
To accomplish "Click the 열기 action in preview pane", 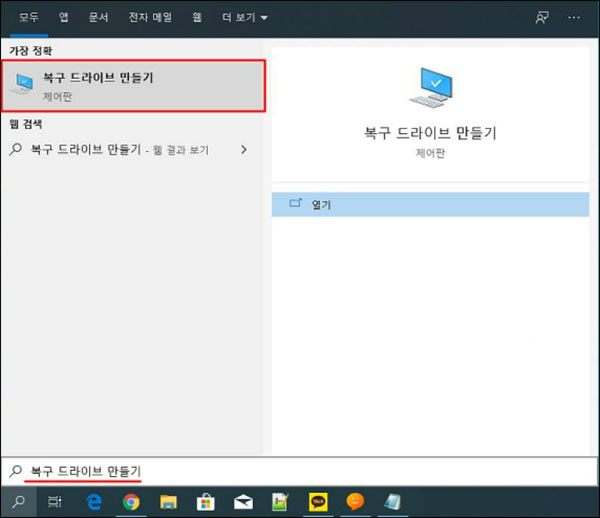I will 430,204.
